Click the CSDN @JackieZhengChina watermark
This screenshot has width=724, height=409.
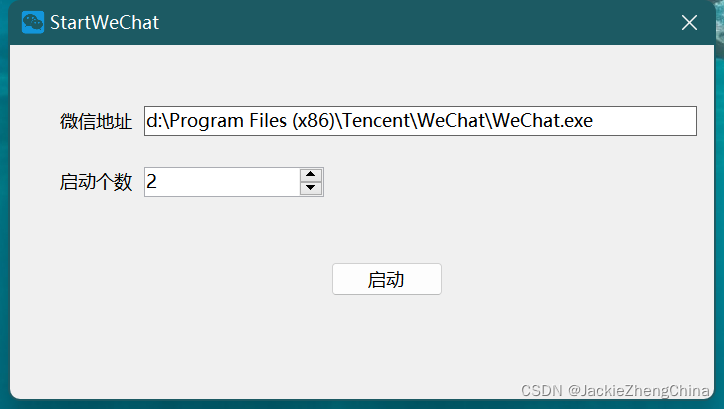[x=615, y=391]
